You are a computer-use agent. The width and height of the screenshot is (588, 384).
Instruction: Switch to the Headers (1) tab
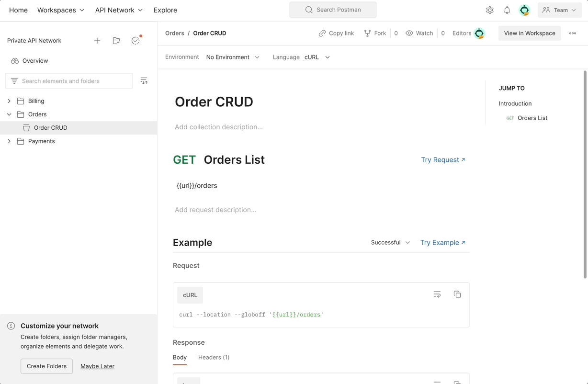click(214, 357)
